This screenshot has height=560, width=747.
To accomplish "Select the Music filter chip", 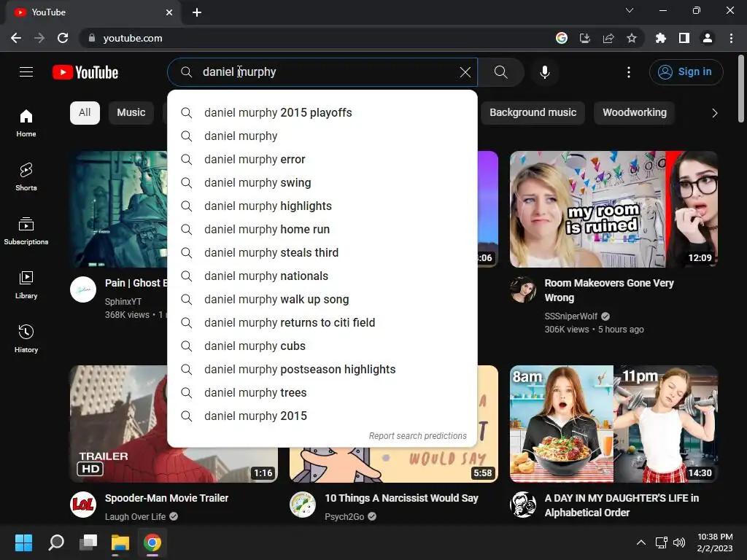I will [131, 113].
